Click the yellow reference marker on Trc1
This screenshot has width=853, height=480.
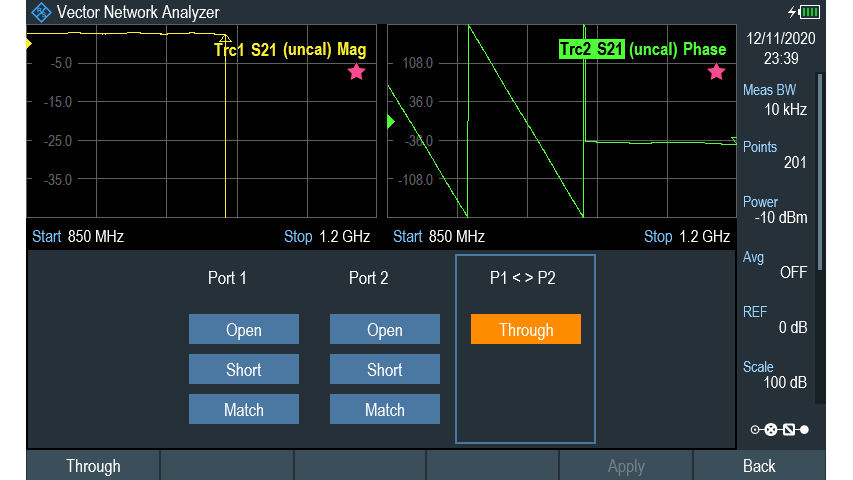tap(30, 44)
